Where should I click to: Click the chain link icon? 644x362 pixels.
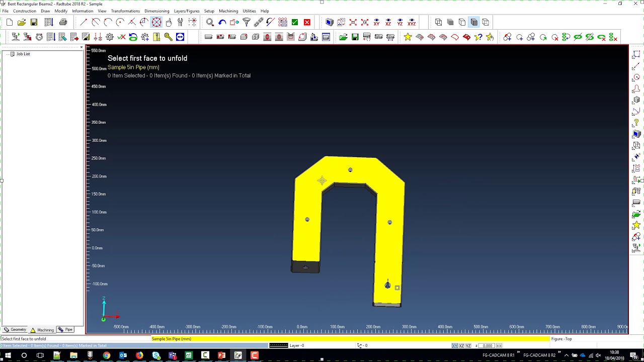pyautogui.click(x=259, y=22)
